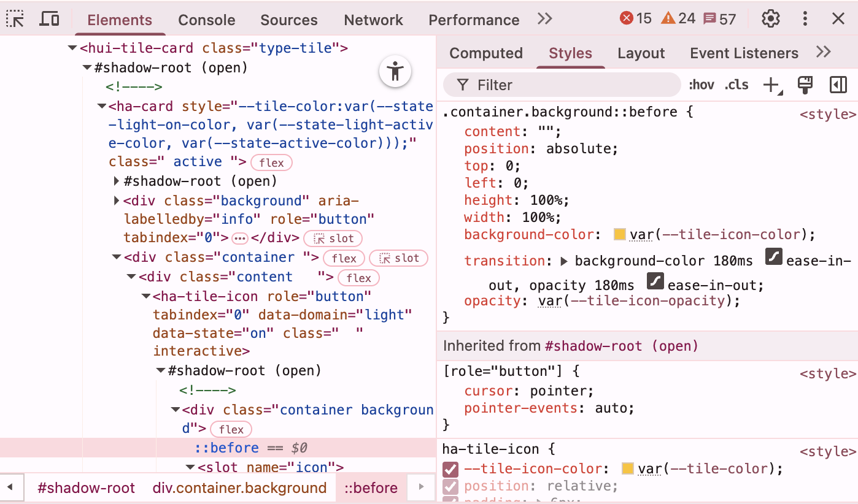Screen dimensions: 858x504
Task: Expand the transition shorthand property triangle
Action: (x=565, y=261)
